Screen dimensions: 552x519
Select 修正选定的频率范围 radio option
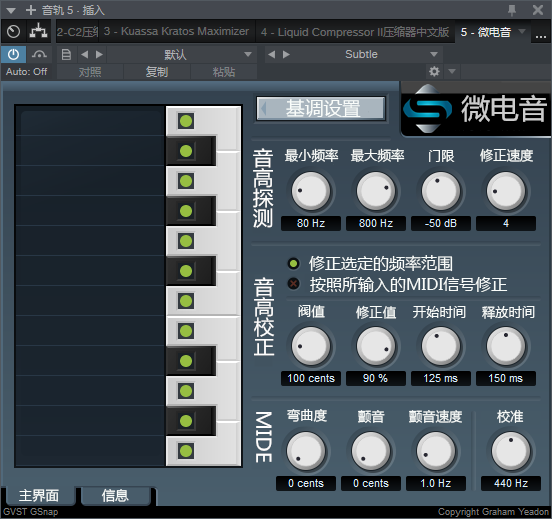293,263
